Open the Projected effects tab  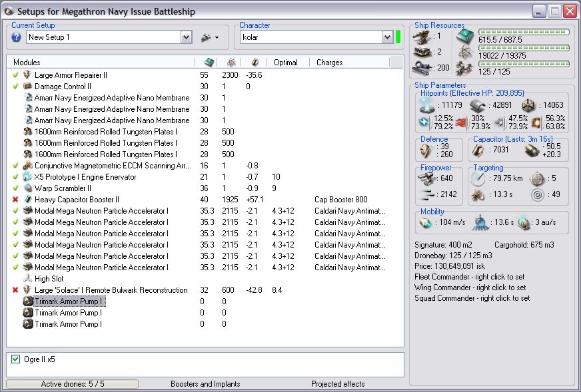[338, 384]
